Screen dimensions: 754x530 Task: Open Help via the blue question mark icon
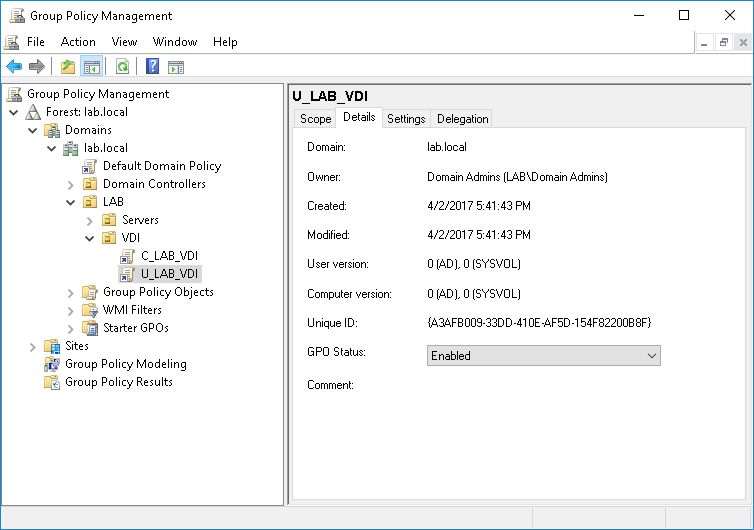tap(152, 67)
